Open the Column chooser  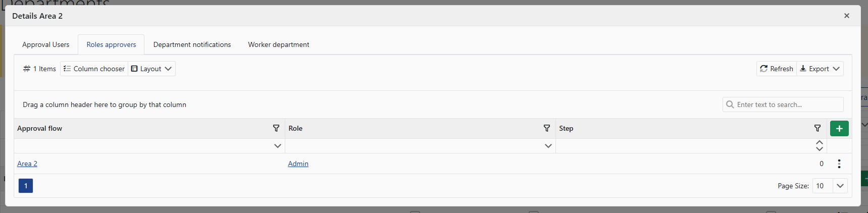click(x=94, y=69)
